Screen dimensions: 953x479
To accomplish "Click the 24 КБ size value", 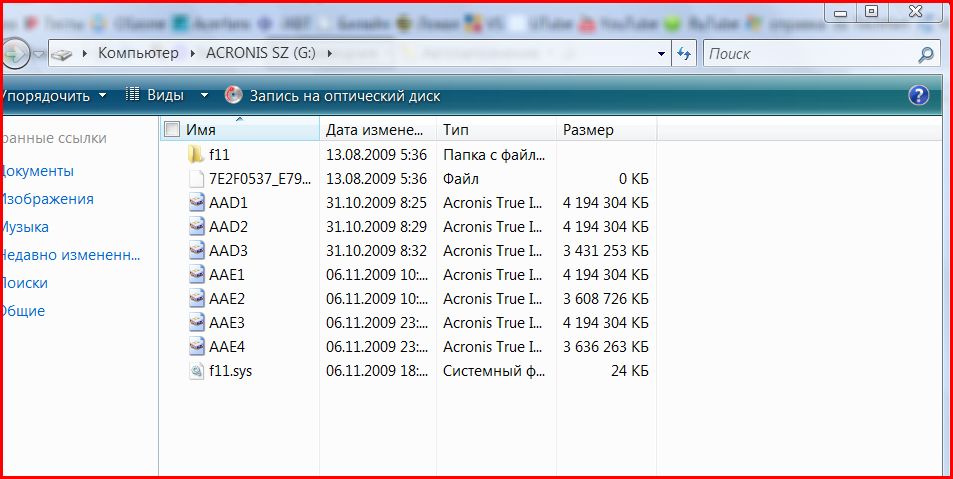I will coord(630,371).
